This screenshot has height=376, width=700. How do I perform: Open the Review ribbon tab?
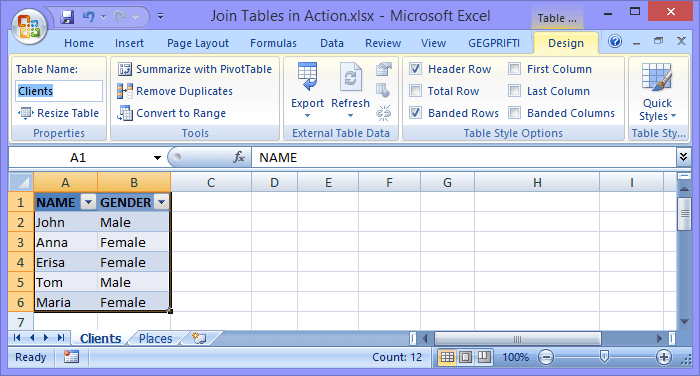point(383,43)
